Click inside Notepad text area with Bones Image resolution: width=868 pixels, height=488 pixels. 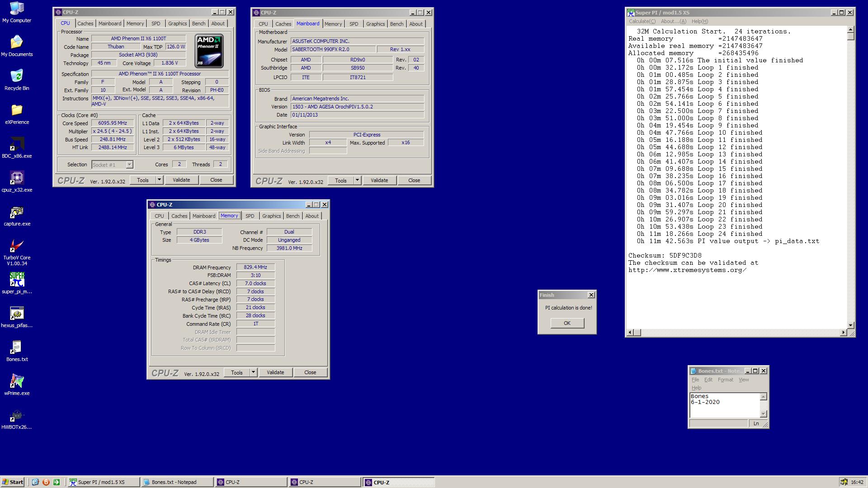725,405
